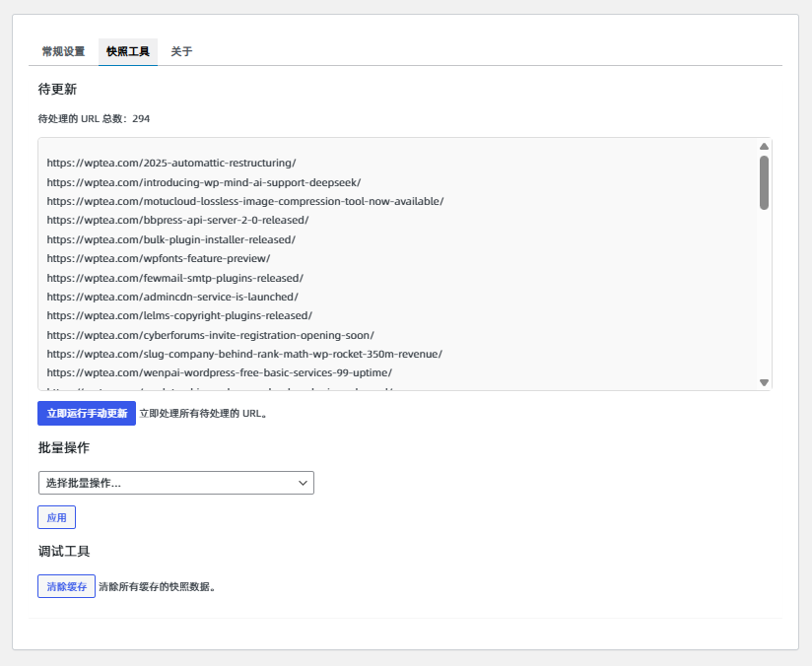Click the introducing-wp-mind-ai-support-deepseek URL line

203,182
